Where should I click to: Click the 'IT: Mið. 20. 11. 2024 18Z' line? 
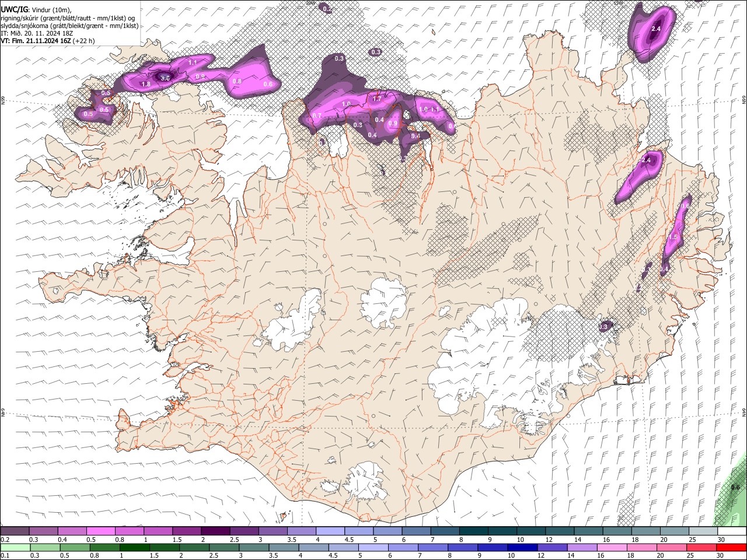[37, 33]
